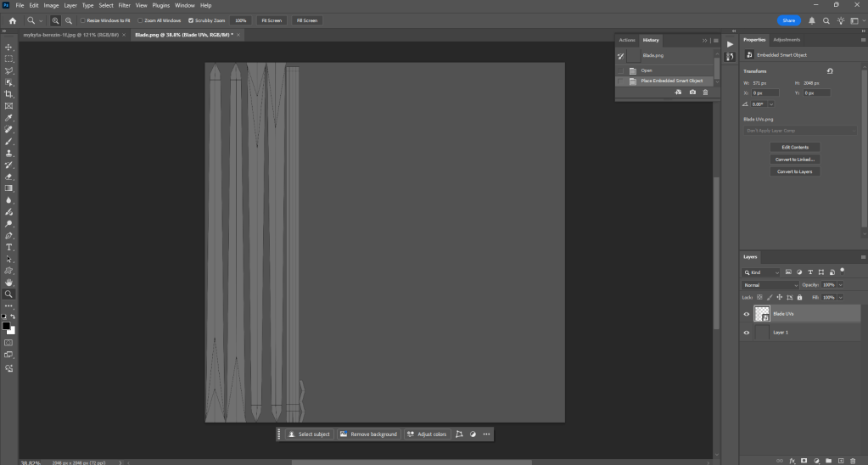Switch to the mykyta-berezin-1f.jpg document tab

click(x=73, y=35)
